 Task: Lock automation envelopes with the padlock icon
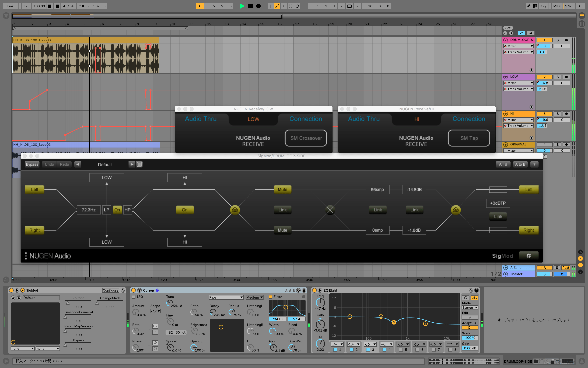(x=531, y=33)
